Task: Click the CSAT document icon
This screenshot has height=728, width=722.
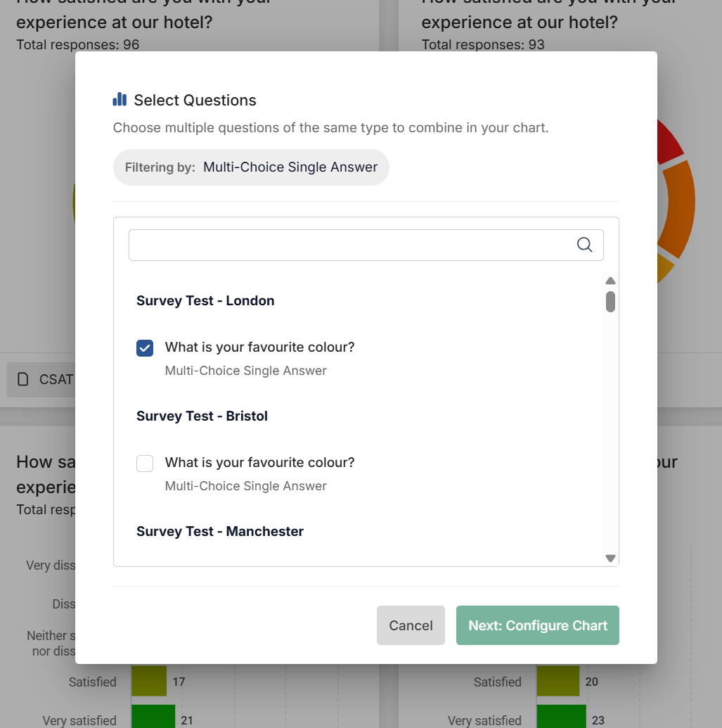Action: click(23, 380)
